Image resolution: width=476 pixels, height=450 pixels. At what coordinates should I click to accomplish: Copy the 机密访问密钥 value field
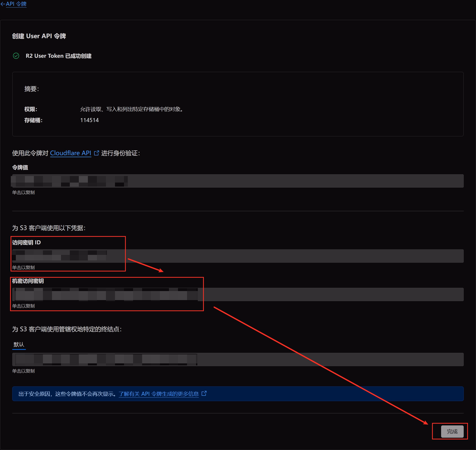(237, 294)
